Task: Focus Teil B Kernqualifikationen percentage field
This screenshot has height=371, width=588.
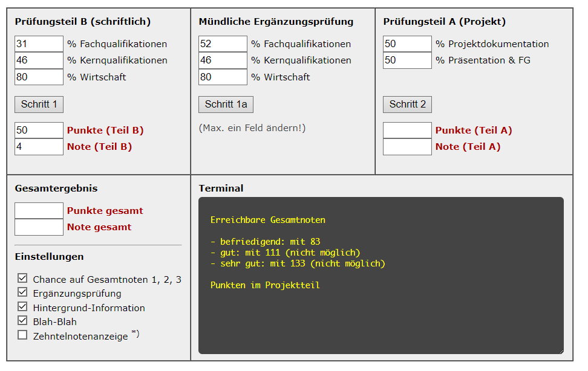Action: point(39,60)
